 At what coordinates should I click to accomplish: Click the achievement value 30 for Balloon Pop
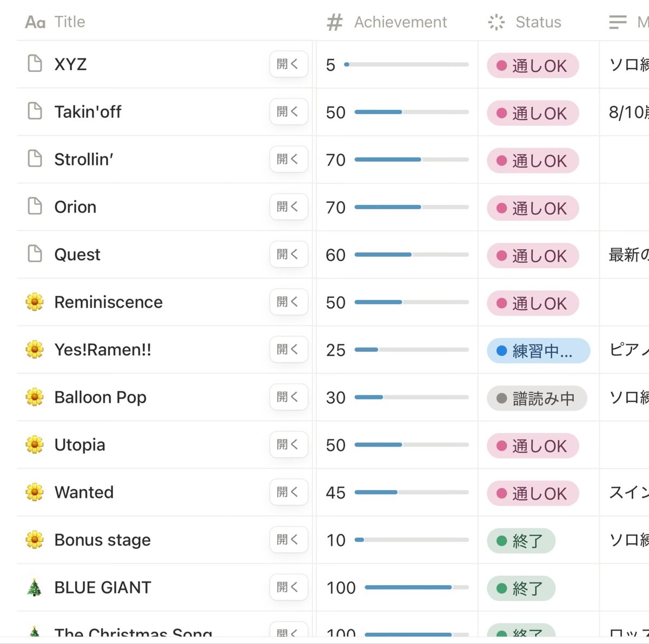(x=335, y=397)
